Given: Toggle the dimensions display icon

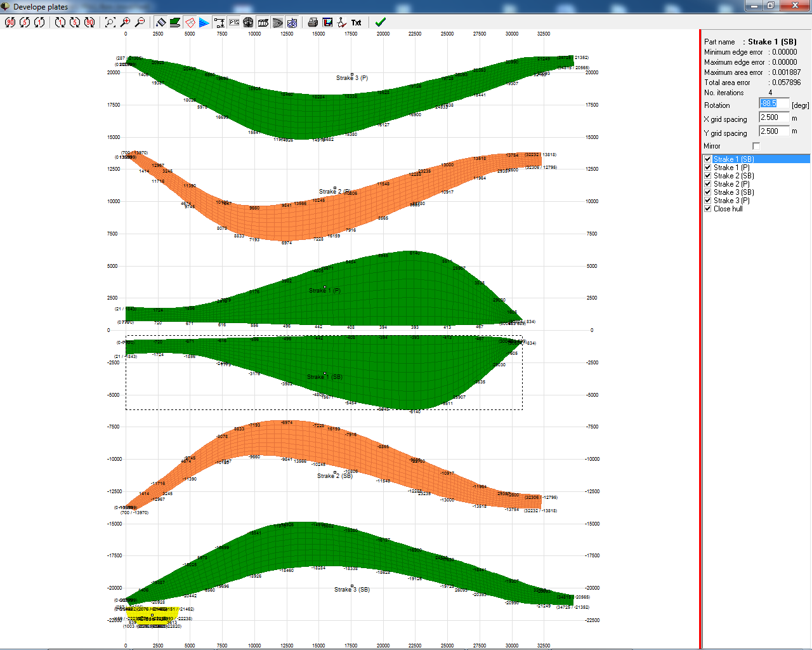Looking at the screenshot, I should coord(219,22).
